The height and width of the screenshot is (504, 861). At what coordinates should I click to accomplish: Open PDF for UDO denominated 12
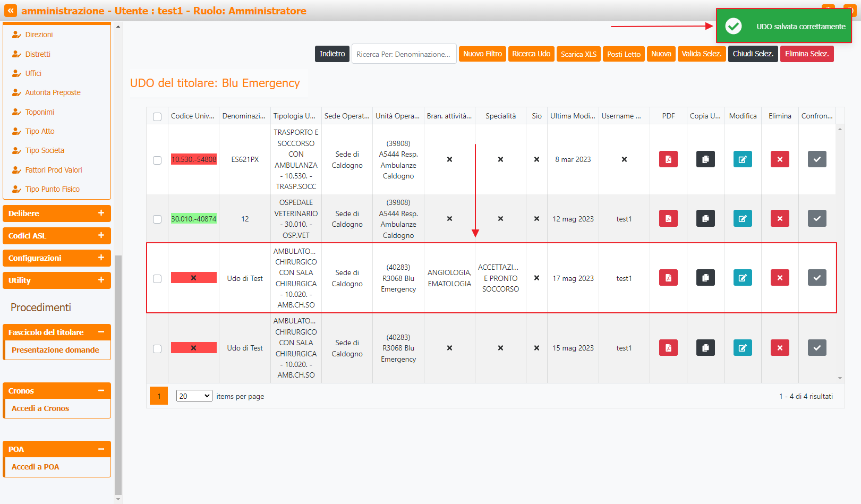668,218
